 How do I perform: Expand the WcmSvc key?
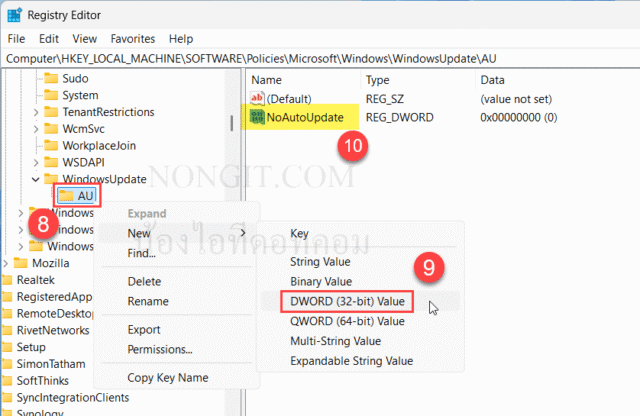(x=36, y=129)
